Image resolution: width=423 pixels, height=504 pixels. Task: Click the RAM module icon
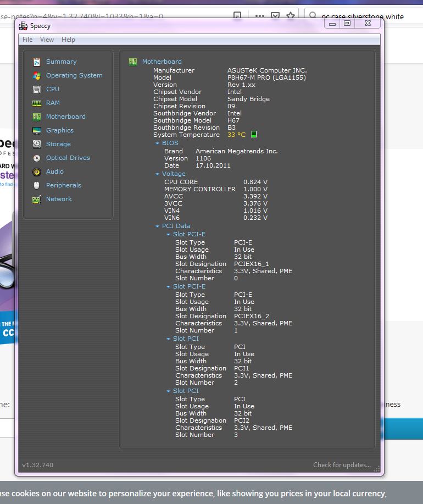(37, 103)
